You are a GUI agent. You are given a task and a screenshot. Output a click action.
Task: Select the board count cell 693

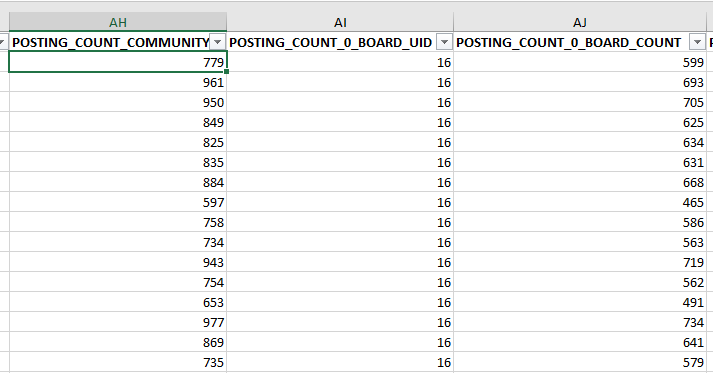[580, 82]
